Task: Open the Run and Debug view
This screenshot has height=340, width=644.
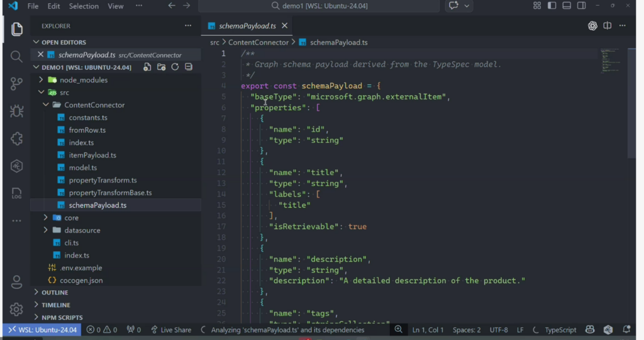Action: pyautogui.click(x=17, y=111)
